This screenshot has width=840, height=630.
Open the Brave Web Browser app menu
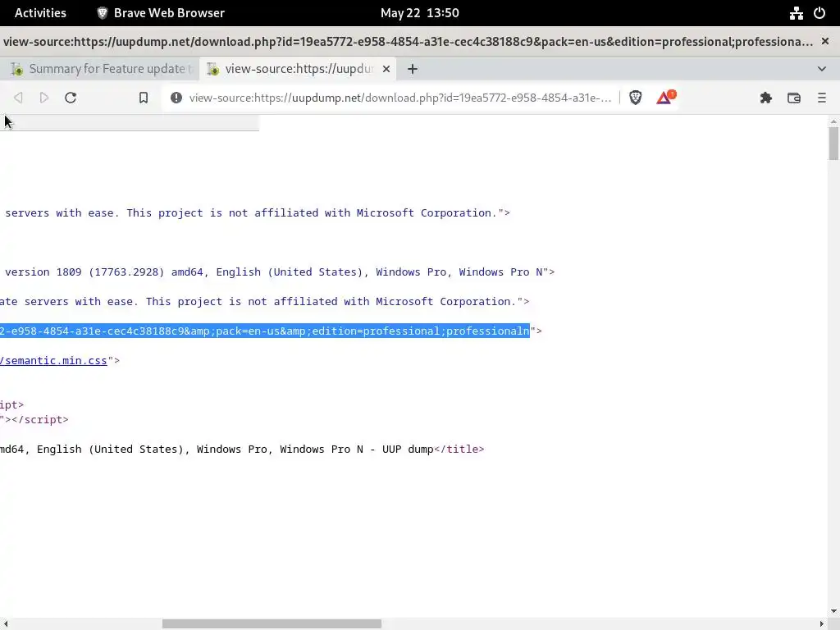(161, 13)
